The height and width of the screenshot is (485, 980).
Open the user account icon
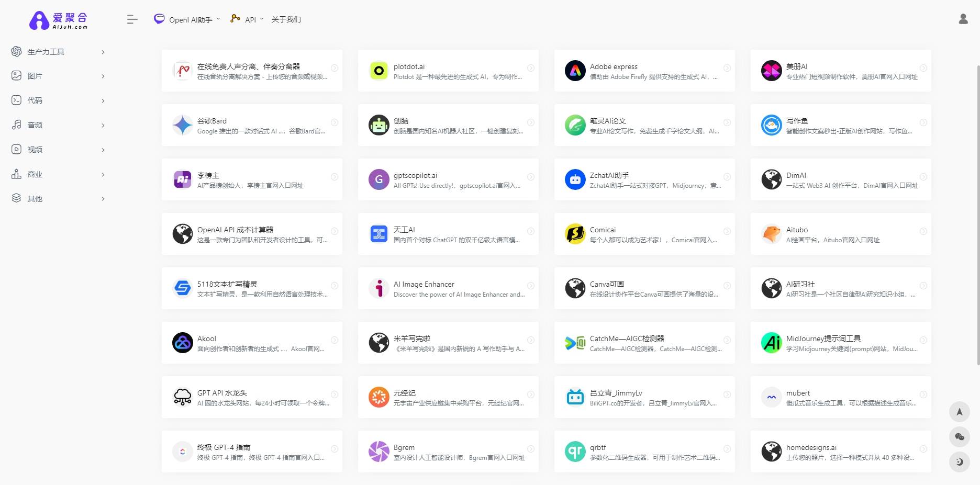963,19
